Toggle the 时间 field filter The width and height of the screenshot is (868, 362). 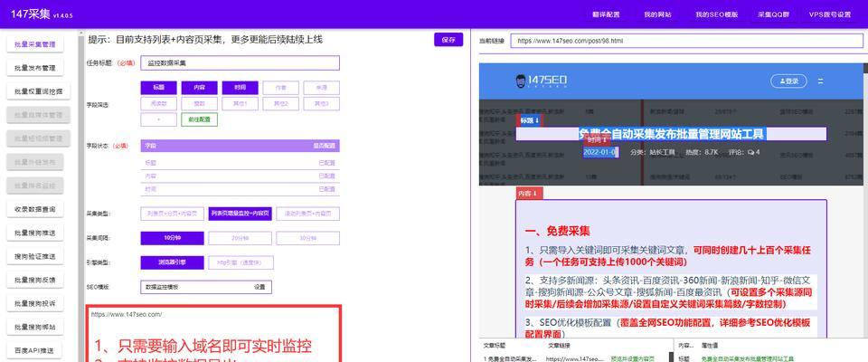[241, 88]
